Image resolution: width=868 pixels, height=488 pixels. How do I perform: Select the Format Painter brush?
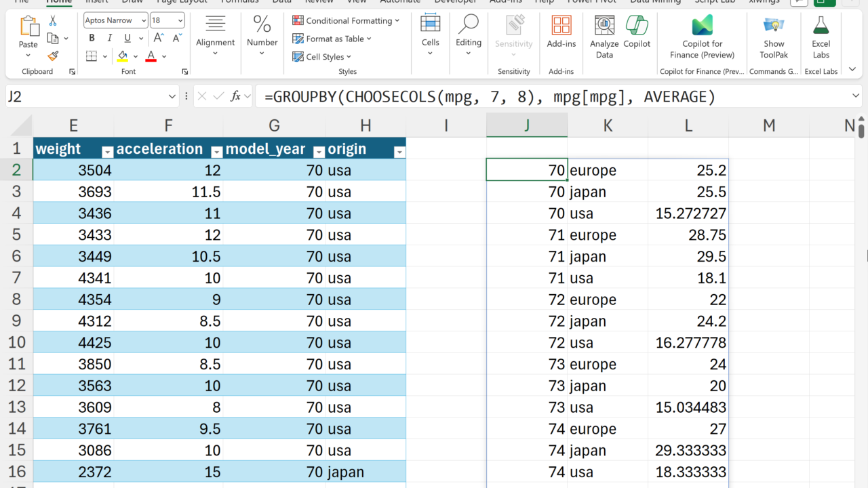[x=53, y=56]
